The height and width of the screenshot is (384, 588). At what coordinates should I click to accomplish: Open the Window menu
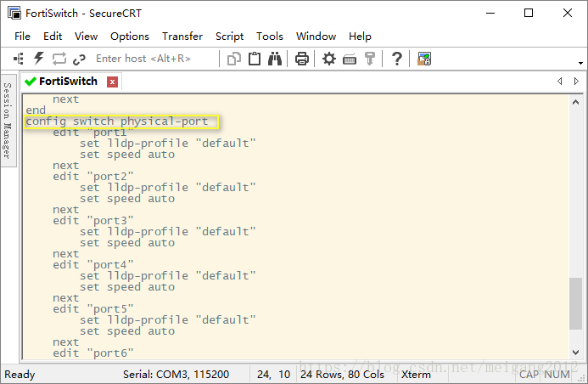[316, 36]
